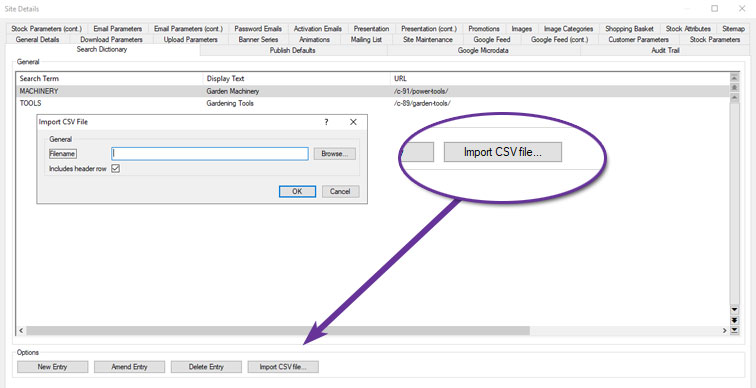Switch to the Google Microdata tab
Image resolution: width=756 pixels, height=388 pixels.
[x=483, y=50]
